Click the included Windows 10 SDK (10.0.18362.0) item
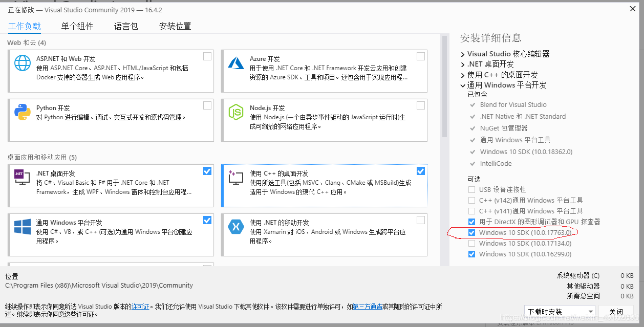The image size is (644, 327). tap(526, 151)
